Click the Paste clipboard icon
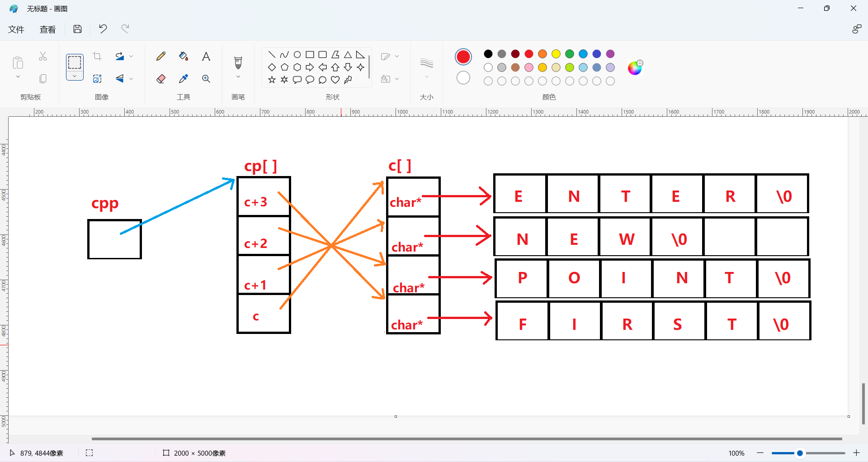Image resolution: width=868 pixels, height=462 pixels. 18,62
